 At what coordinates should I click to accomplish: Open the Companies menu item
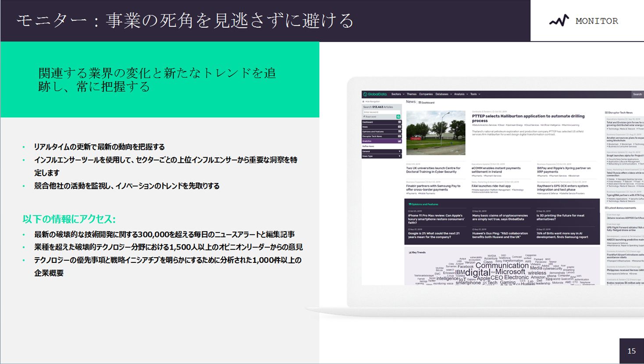(426, 94)
